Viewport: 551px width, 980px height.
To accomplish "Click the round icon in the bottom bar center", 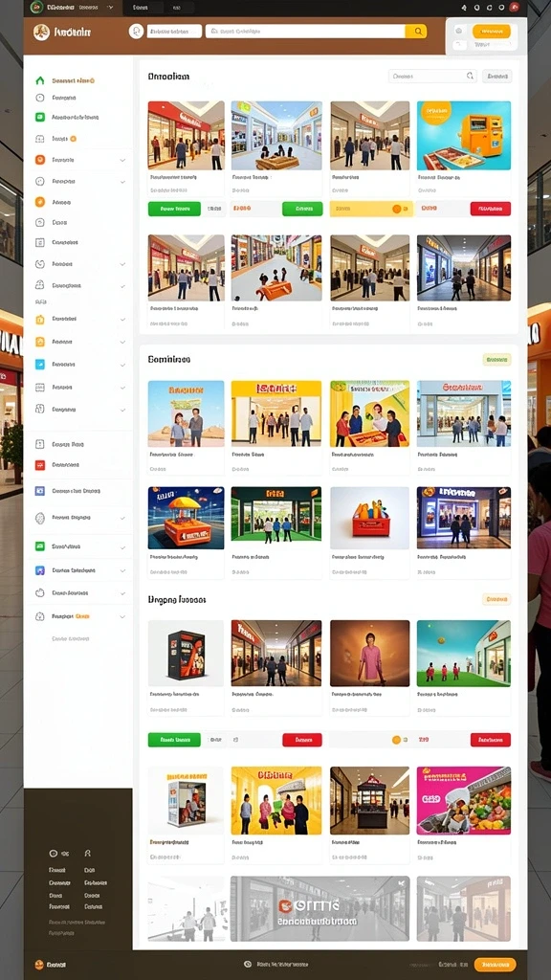I will point(248,965).
